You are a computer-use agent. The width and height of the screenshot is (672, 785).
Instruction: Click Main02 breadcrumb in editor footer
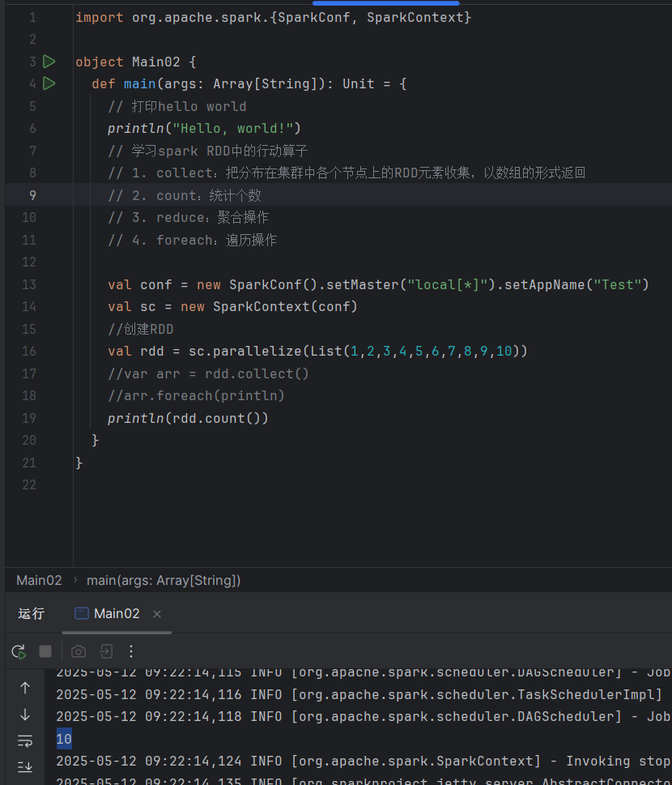(39, 580)
